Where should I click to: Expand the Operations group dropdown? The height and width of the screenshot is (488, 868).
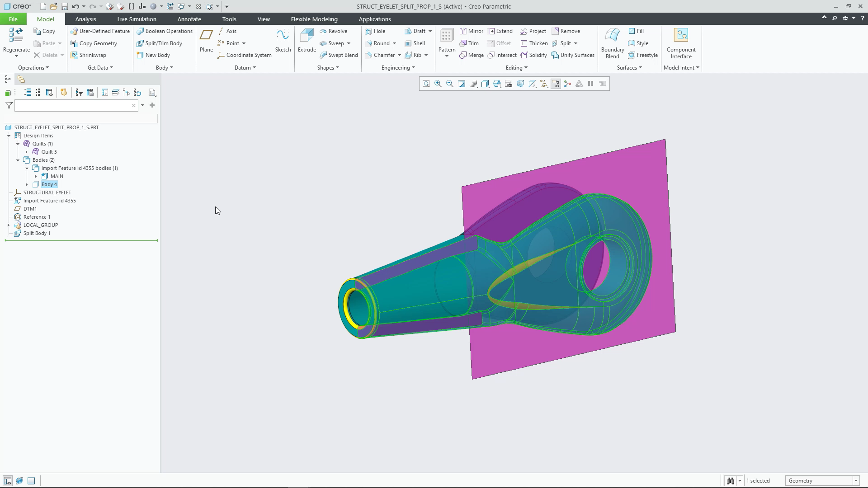(33, 68)
